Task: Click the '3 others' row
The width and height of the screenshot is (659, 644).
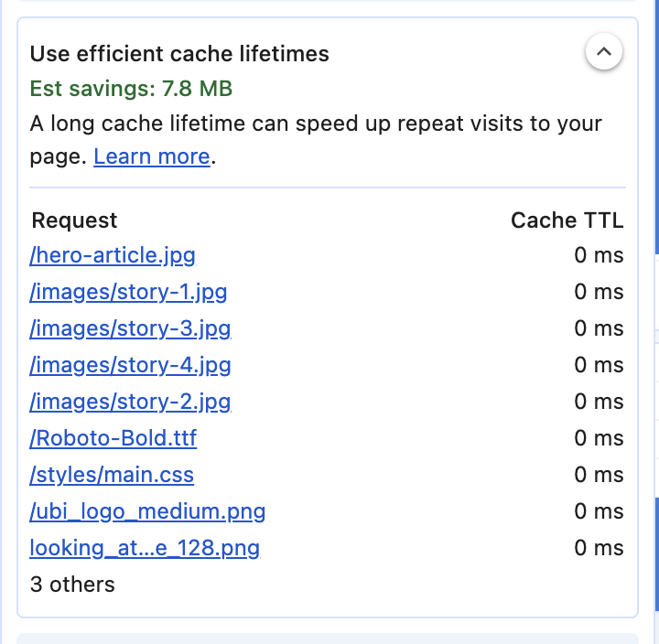Action: 72,585
